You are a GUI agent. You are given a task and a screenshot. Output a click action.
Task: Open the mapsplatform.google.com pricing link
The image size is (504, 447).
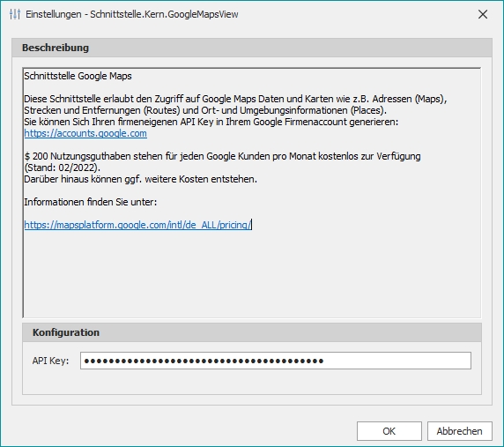click(137, 225)
